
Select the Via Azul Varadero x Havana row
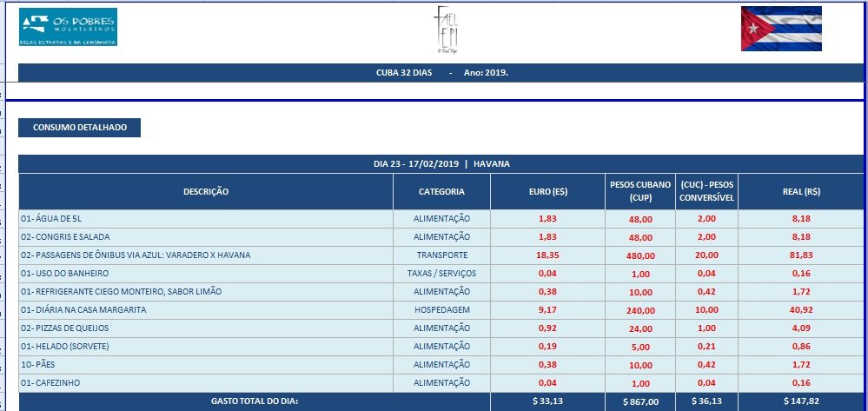point(206,255)
